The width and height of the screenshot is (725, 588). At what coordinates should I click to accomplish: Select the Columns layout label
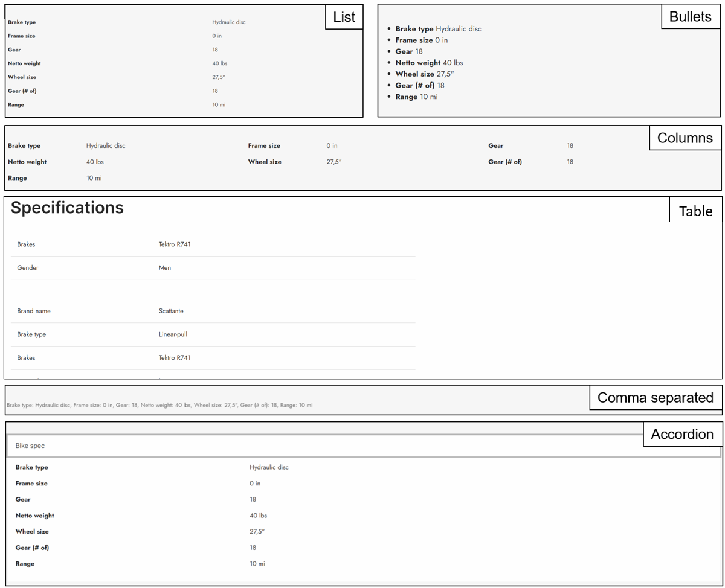(685, 138)
